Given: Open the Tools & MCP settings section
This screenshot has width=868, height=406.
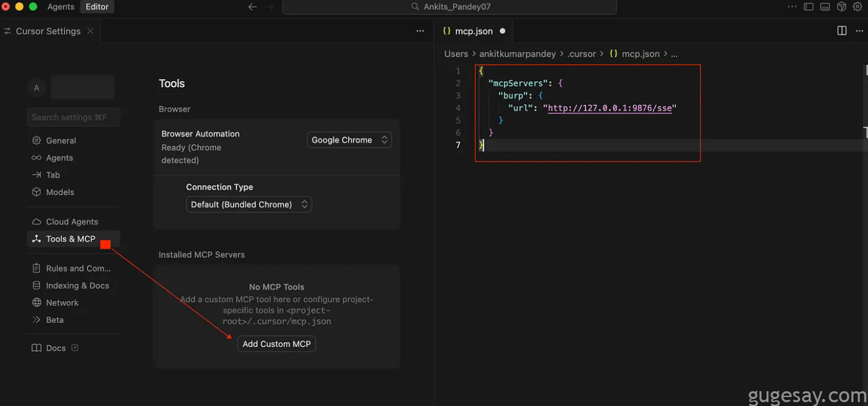Looking at the screenshot, I should click(x=70, y=239).
